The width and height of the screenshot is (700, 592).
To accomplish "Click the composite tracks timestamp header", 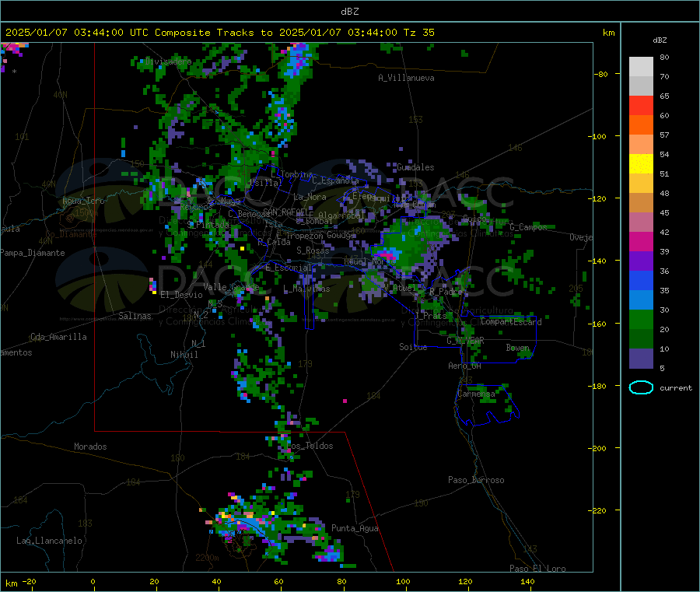I will coord(220,32).
